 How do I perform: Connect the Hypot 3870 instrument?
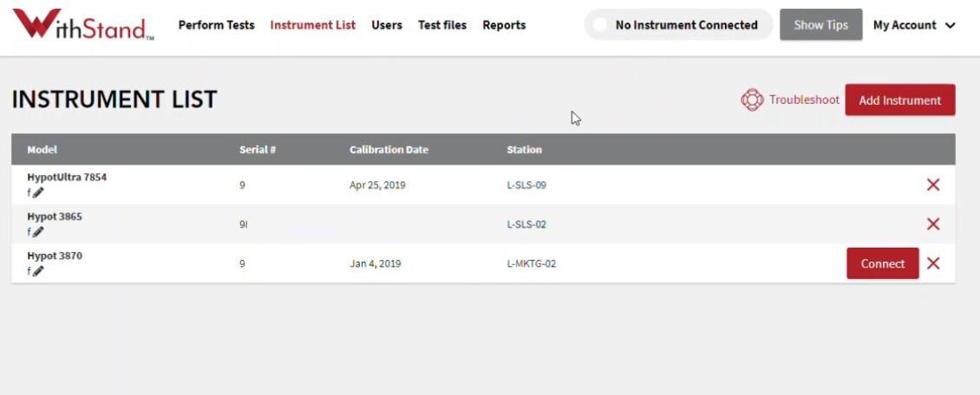[x=883, y=263]
